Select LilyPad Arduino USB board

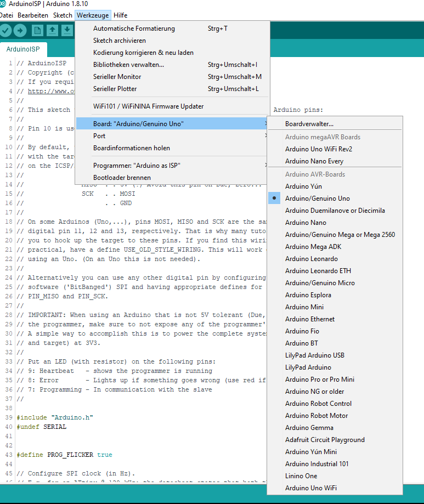pos(335,355)
